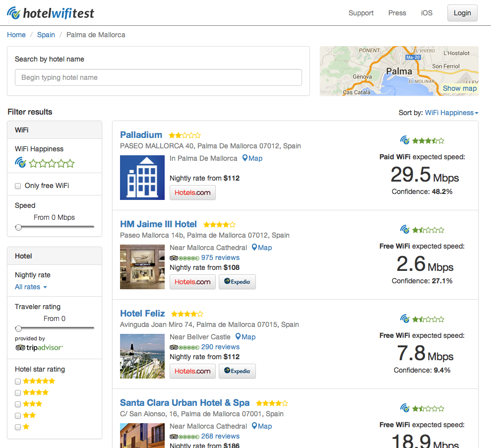Click TripAdvisor owl beside 268 reviews

pyautogui.click(x=174, y=437)
